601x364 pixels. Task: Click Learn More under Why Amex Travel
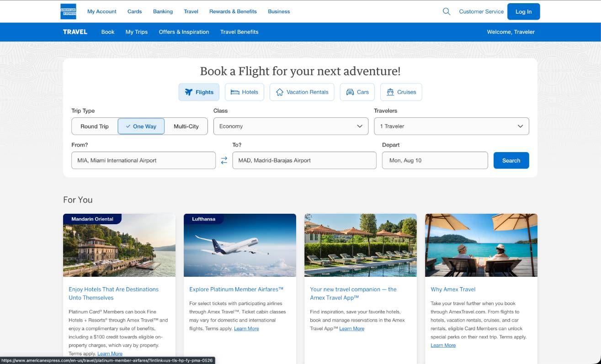443,345
